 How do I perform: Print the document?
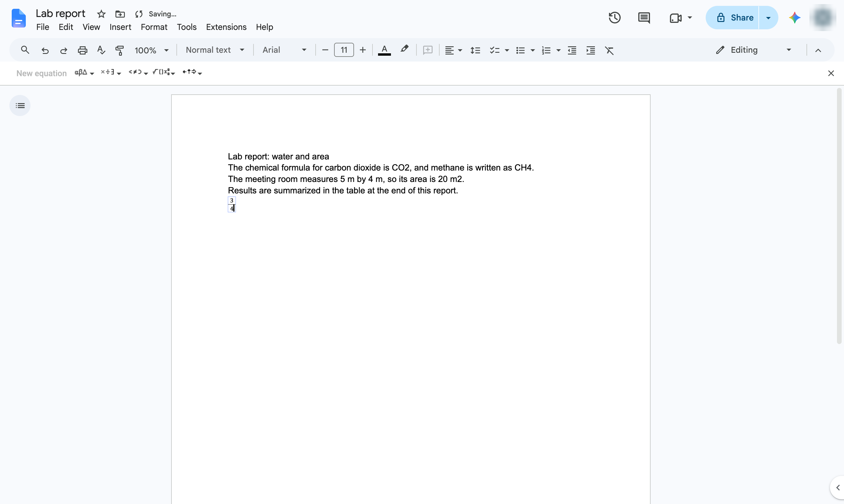83,50
